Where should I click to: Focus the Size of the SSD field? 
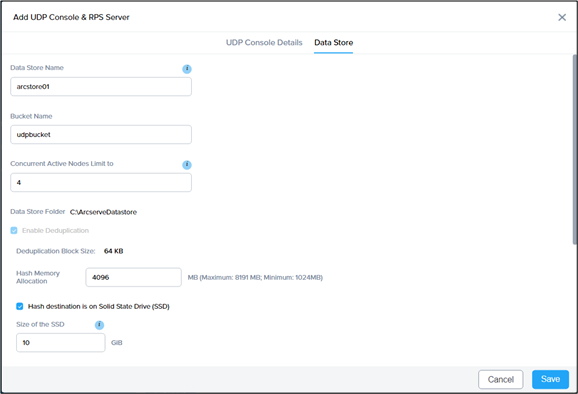[61, 343]
